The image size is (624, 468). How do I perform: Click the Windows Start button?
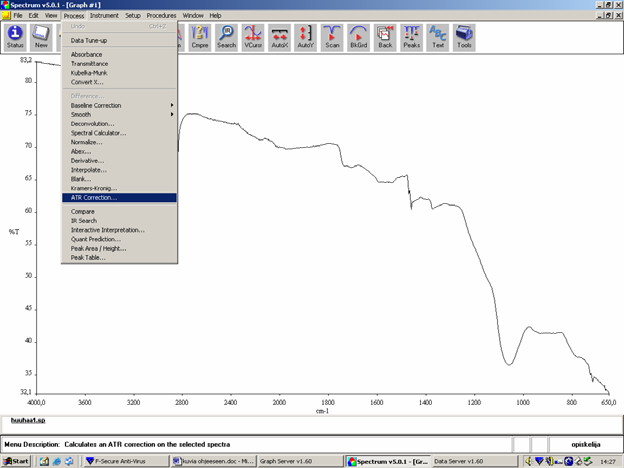(x=16, y=461)
